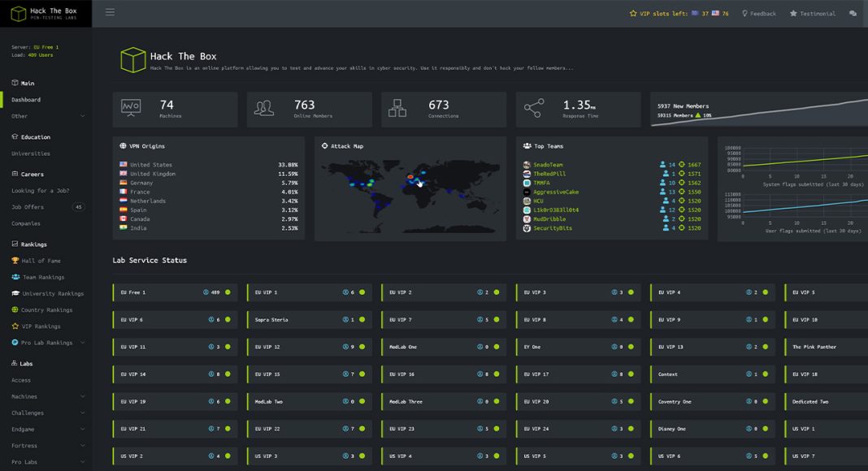Open the Testimonial link in top bar
The image size is (868, 471).
pos(813,13)
